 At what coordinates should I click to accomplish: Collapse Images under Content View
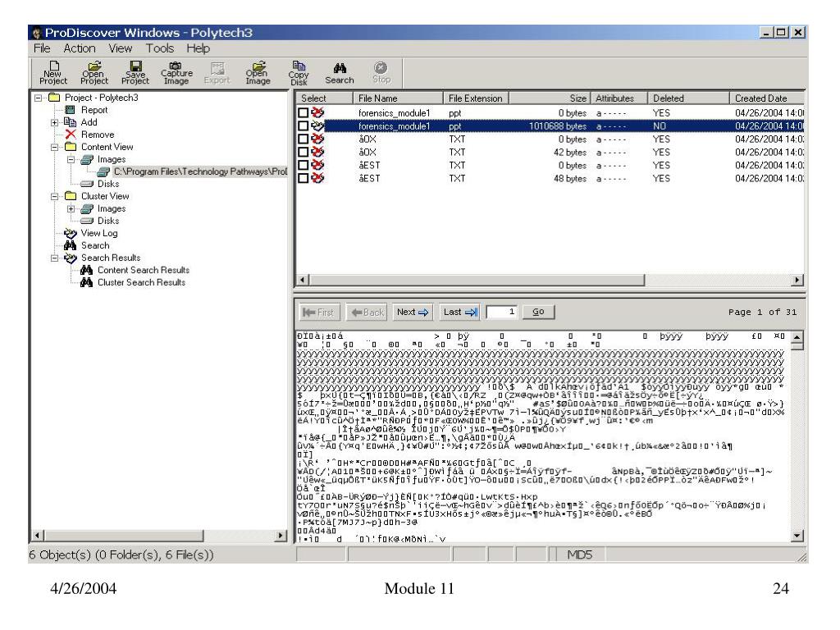[x=71, y=159]
